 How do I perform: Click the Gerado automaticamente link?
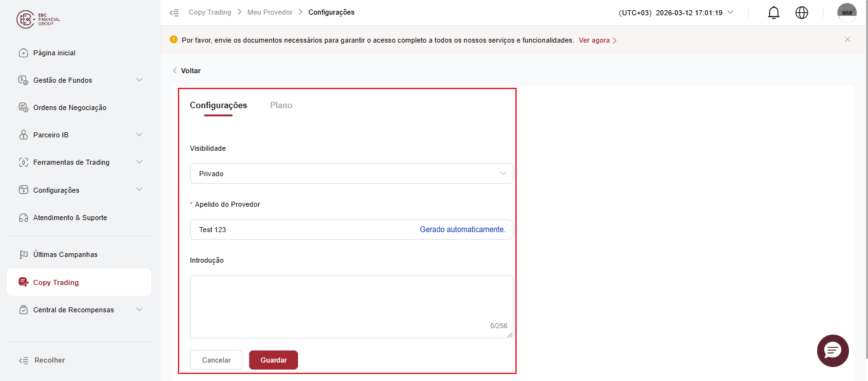click(463, 230)
